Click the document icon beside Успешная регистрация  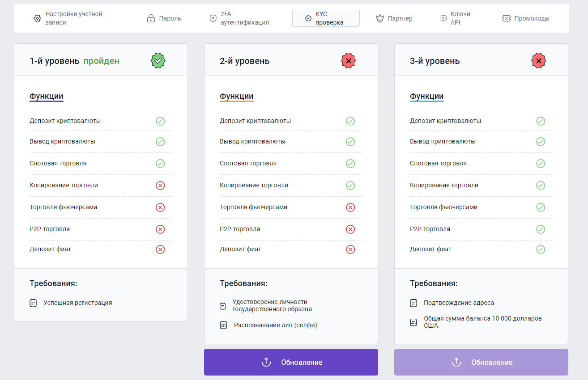click(x=33, y=303)
